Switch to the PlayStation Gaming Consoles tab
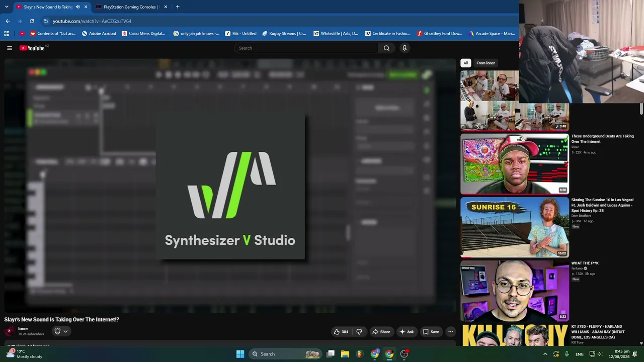Viewport: 644px width, 362px height. 131,7
